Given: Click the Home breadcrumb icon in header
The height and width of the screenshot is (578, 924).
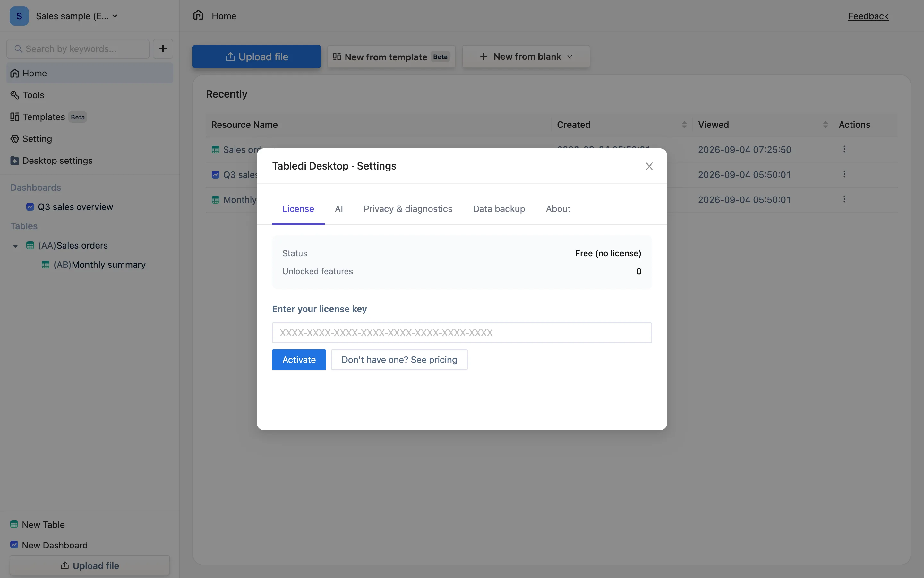Looking at the screenshot, I should tap(198, 15).
